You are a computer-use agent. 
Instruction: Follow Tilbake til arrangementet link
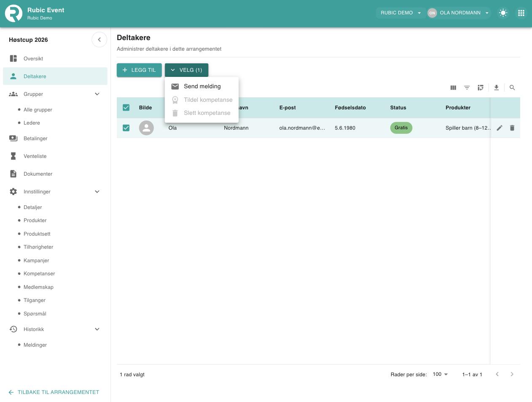[x=54, y=392]
